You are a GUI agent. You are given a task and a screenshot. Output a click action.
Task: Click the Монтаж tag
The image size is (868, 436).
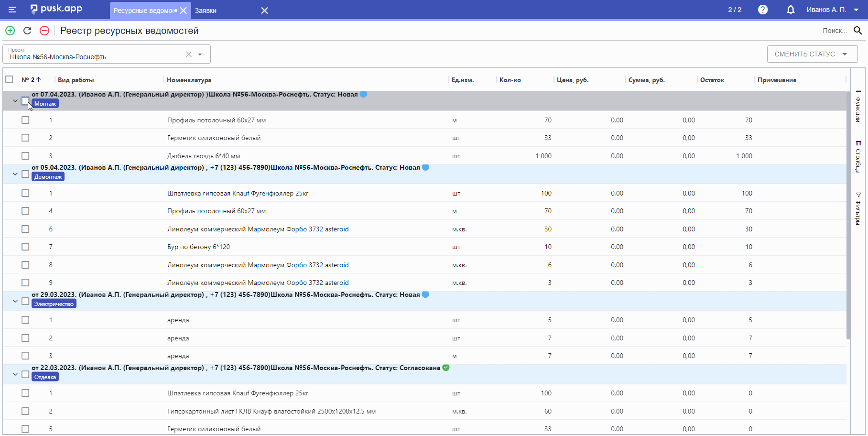click(45, 104)
